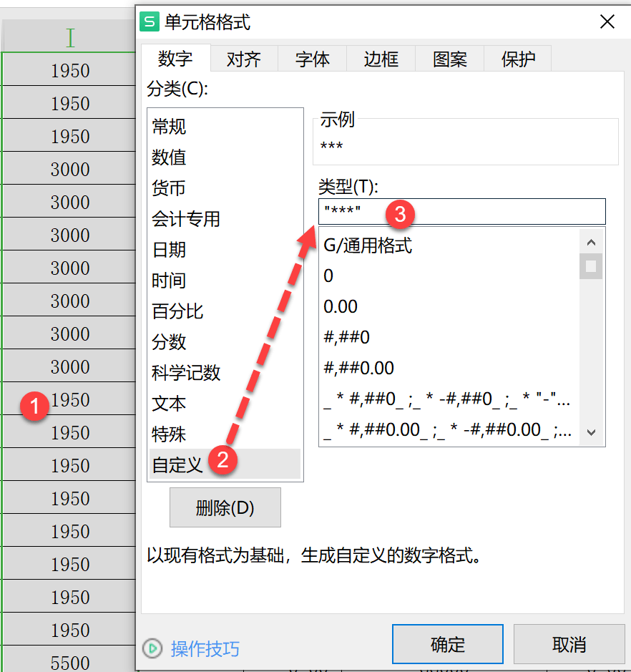This screenshot has width=631, height=672.
Task: Go to the 保护 tab
Action: (x=518, y=59)
